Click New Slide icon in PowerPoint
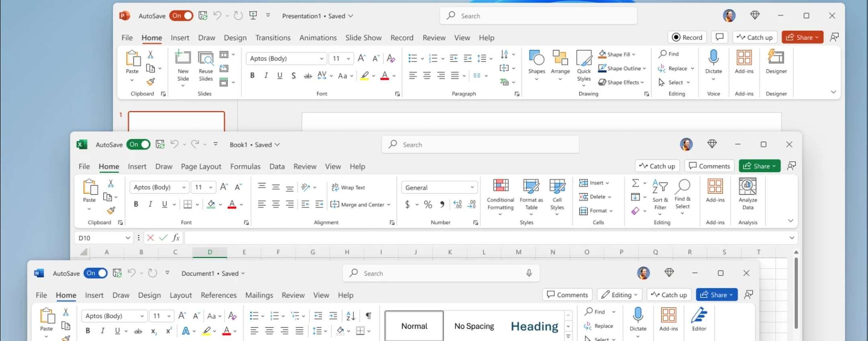The image size is (868, 341). 183,58
